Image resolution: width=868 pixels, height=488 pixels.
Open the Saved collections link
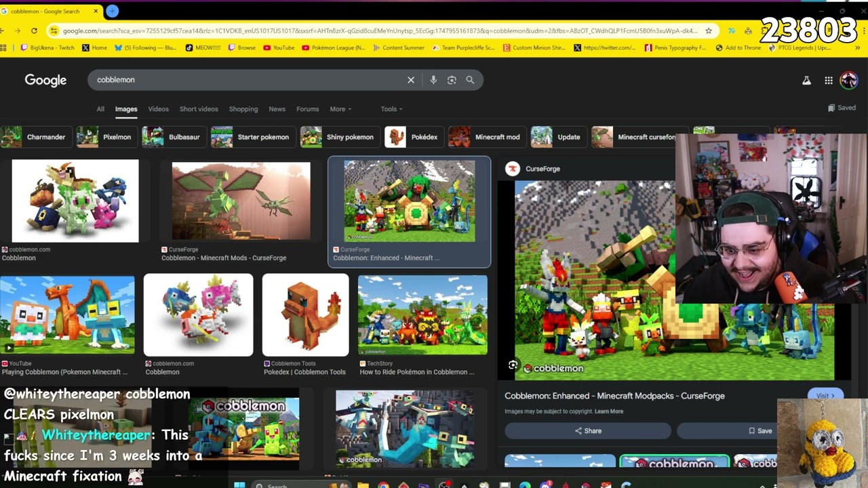842,108
